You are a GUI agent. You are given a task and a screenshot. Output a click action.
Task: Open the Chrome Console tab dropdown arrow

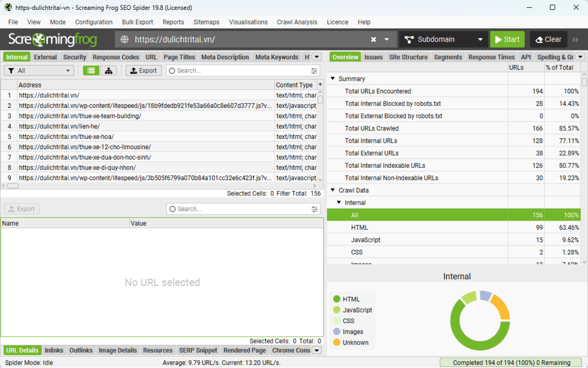(317, 350)
